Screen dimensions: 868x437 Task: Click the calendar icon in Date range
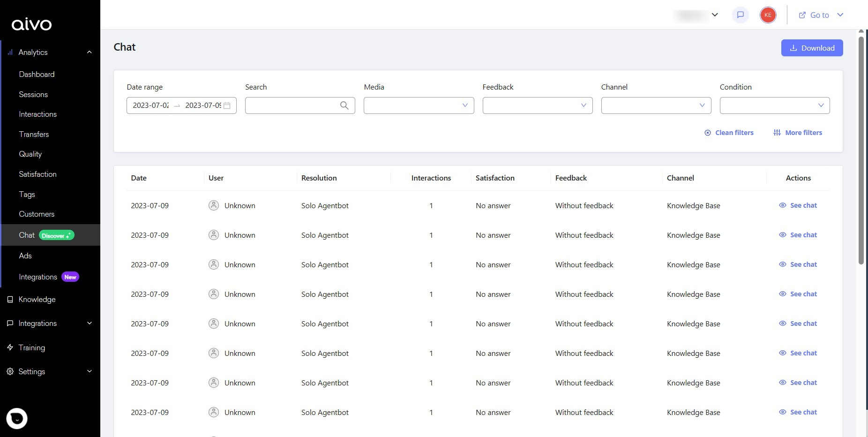pyautogui.click(x=227, y=105)
